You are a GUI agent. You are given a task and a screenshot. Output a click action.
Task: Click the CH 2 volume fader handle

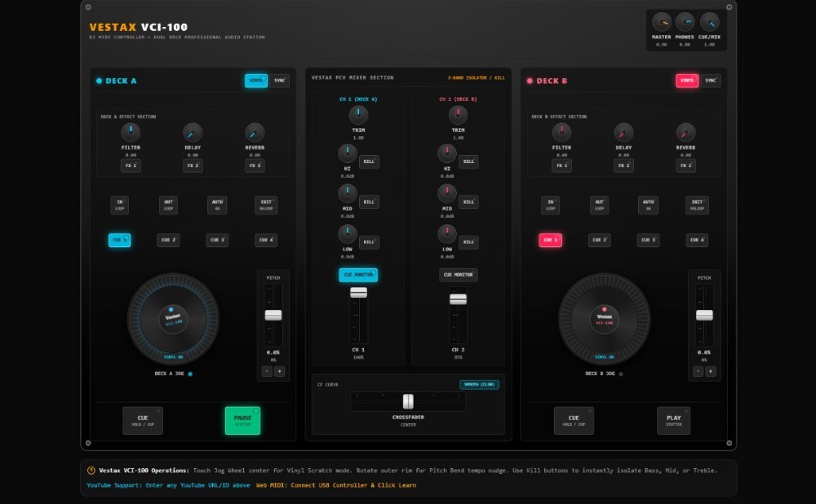click(x=458, y=299)
